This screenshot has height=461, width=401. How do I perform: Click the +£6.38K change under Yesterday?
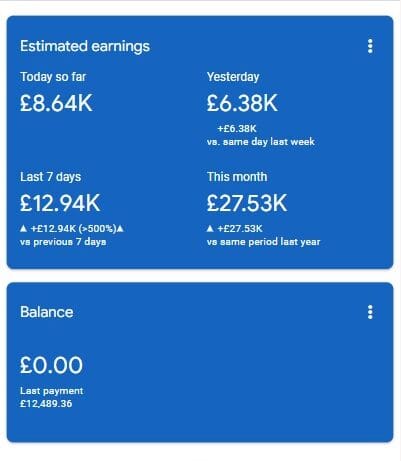tap(237, 129)
